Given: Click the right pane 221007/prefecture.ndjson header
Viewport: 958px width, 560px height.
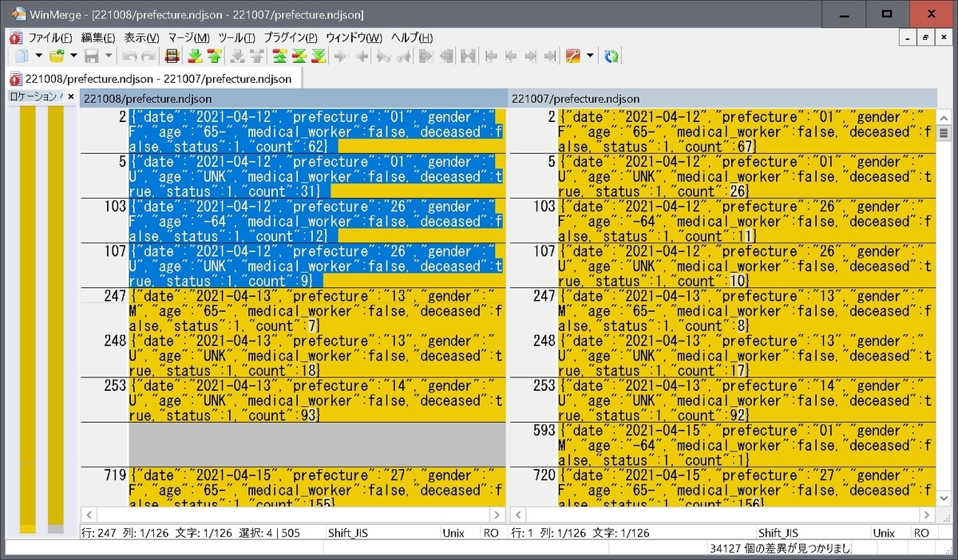Looking at the screenshot, I should tap(722, 98).
